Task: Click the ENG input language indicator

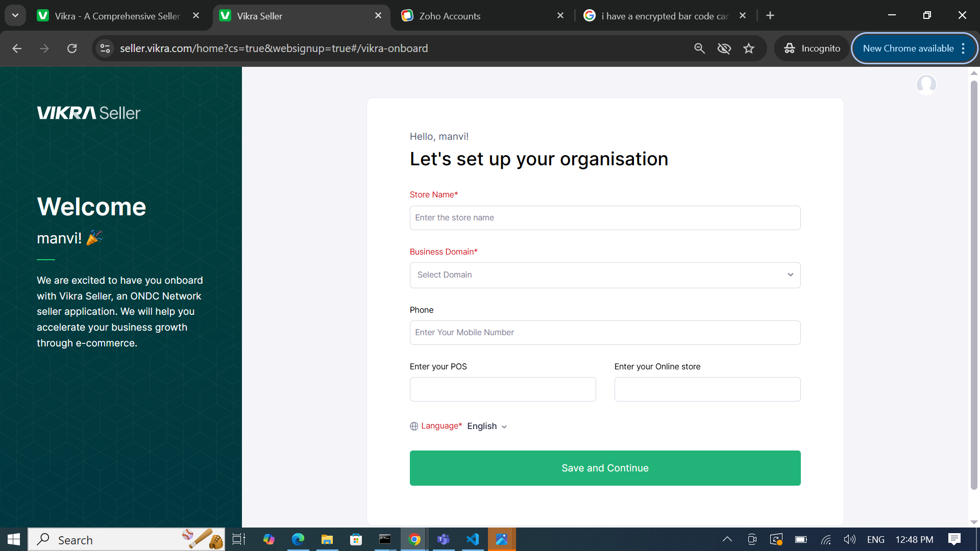Action: click(x=876, y=539)
